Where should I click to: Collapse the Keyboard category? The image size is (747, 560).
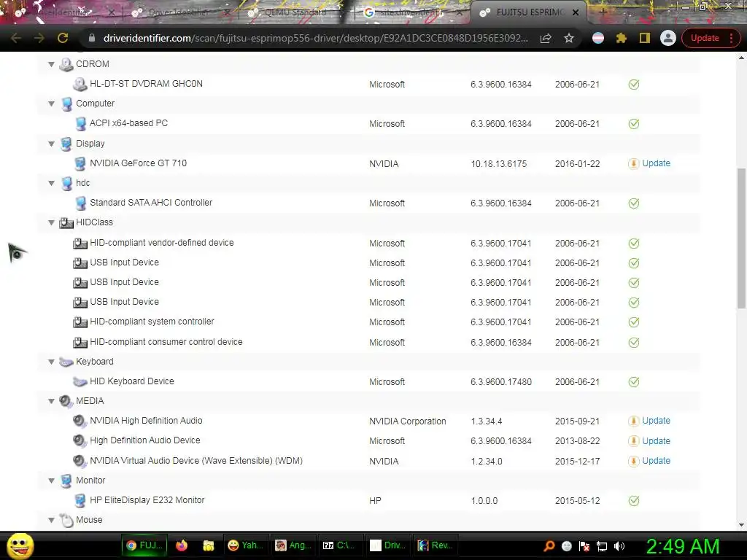click(52, 362)
